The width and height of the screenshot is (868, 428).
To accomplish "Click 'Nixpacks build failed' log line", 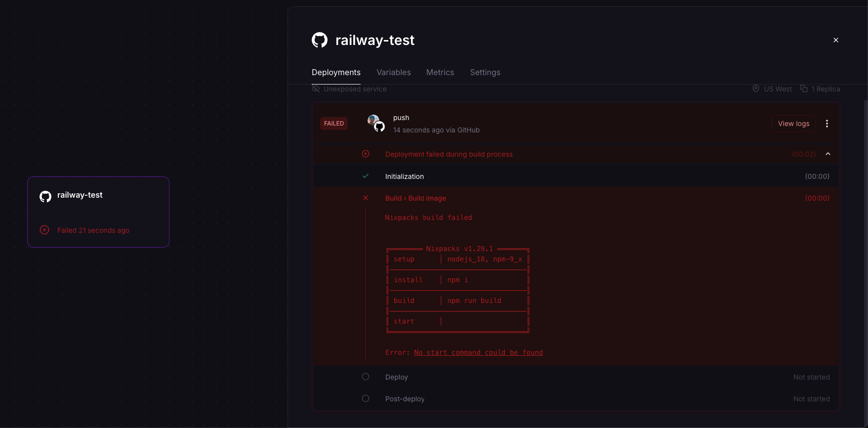I will click(428, 217).
